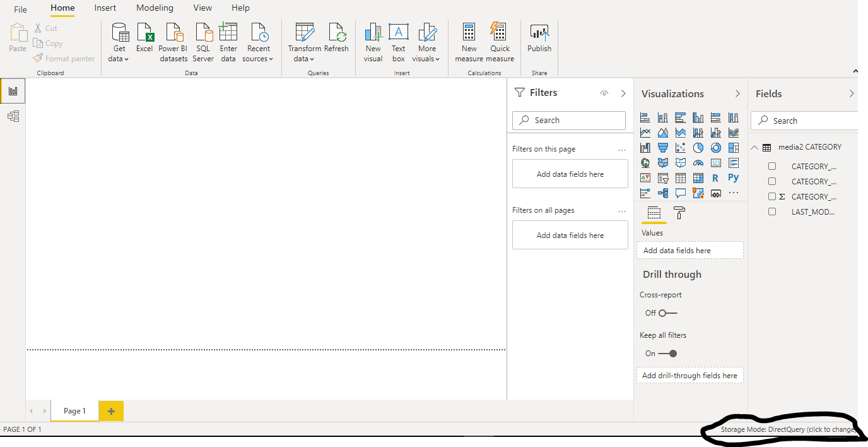868x447 pixels.
Task: Click Power BI datasets in ribbon
Action: (x=173, y=42)
